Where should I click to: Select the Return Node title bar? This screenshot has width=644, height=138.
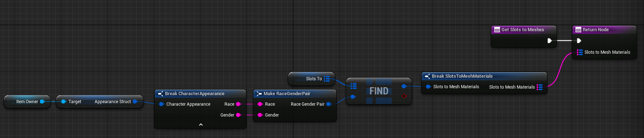click(604, 30)
